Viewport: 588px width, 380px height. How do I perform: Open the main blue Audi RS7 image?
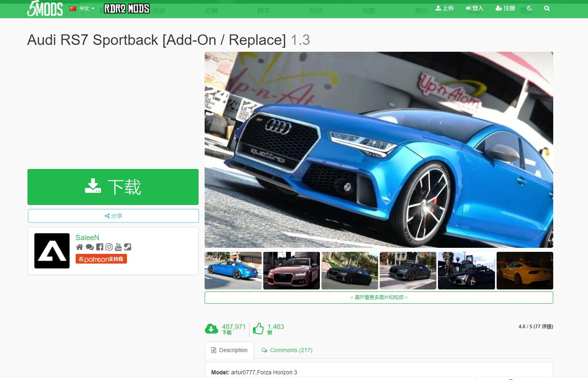point(379,150)
